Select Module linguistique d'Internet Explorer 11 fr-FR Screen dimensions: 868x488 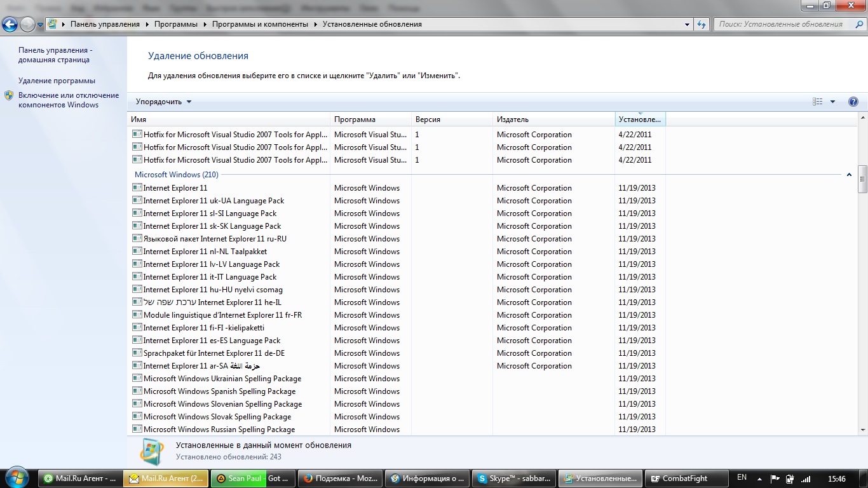222,315
